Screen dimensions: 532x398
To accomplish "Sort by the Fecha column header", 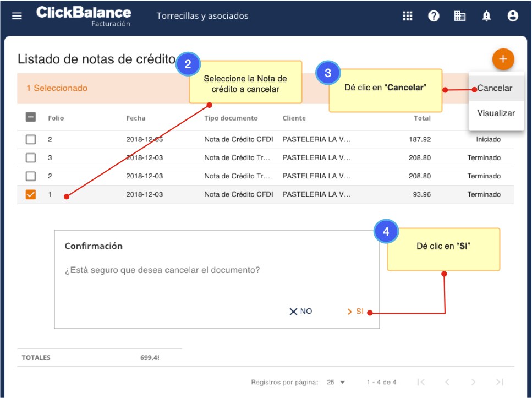I will [x=136, y=118].
